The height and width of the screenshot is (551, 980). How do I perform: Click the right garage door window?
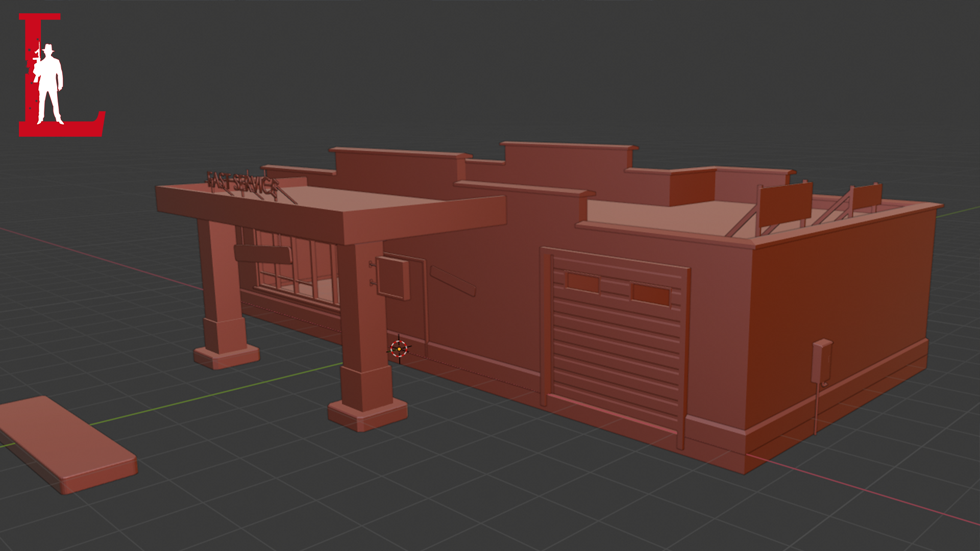coord(651,294)
